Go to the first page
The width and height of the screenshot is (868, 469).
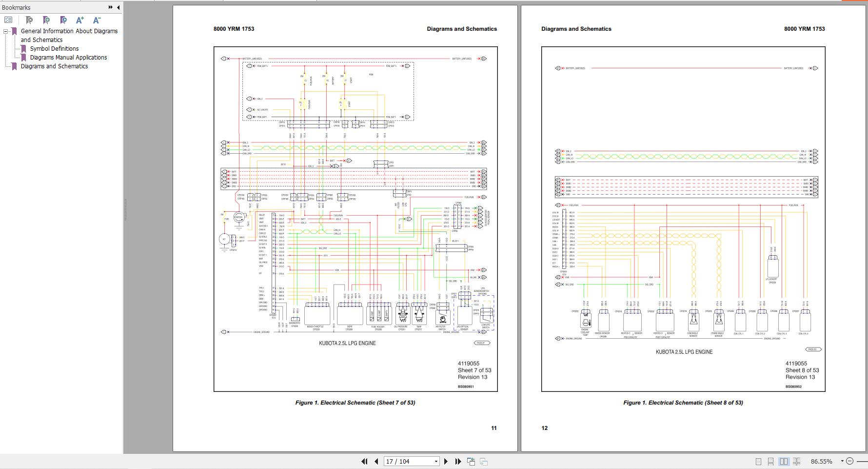364,461
